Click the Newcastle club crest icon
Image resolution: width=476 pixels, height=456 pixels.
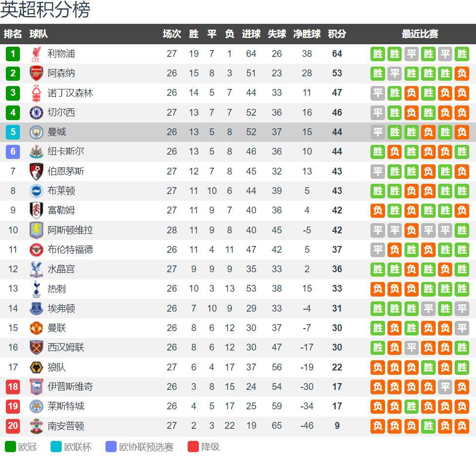(36, 152)
